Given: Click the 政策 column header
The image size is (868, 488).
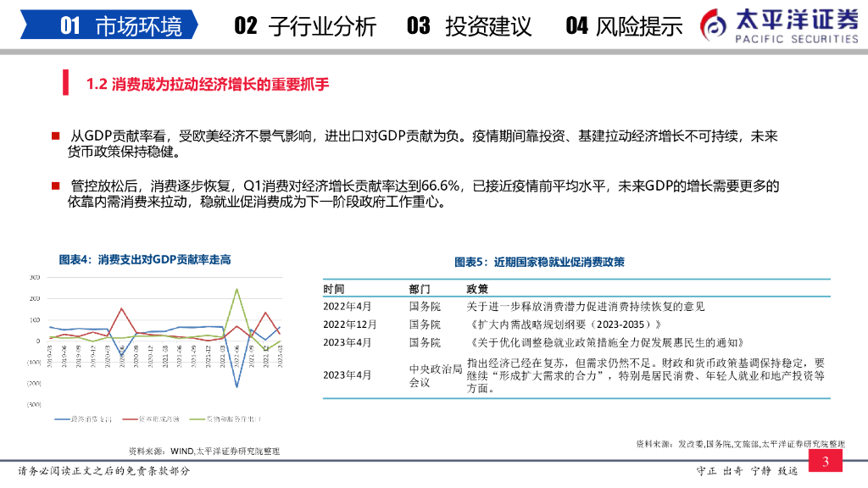Looking at the screenshot, I should tap(476, 289).
